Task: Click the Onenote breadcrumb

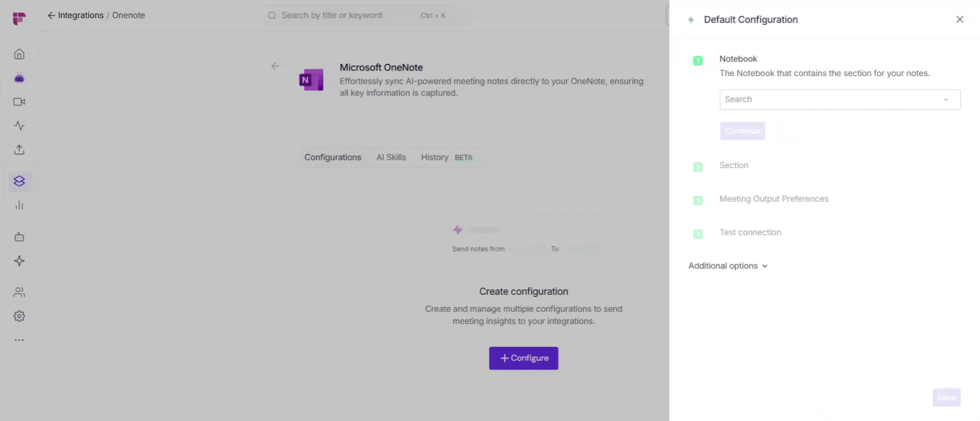Action: click(129, 15)
